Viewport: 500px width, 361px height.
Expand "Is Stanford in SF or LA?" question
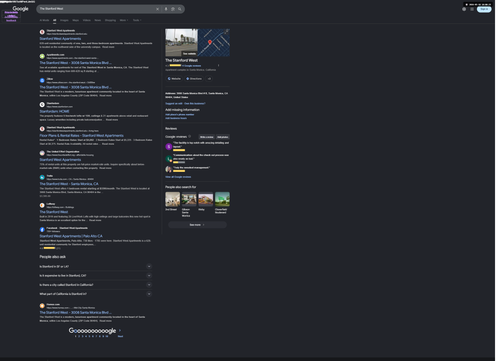pyautogui.click(x=149, y=266)
